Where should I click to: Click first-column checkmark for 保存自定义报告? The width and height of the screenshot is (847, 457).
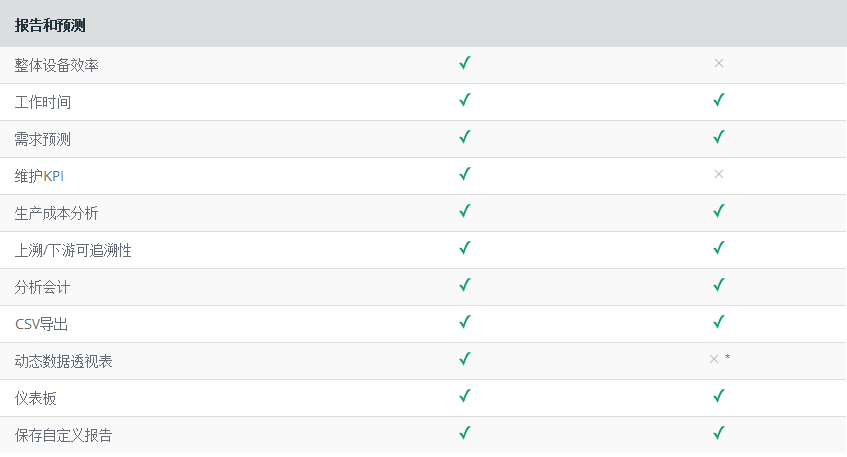click(465, 433)
